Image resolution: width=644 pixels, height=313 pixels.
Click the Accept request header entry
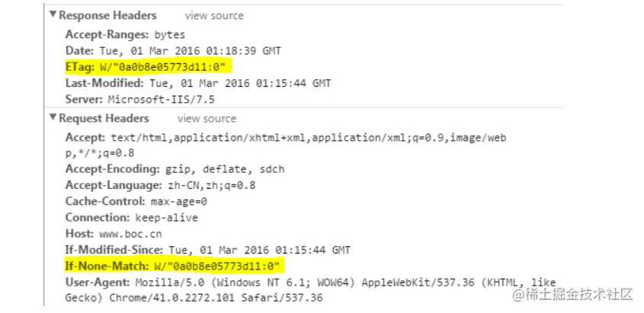(286, 138)
